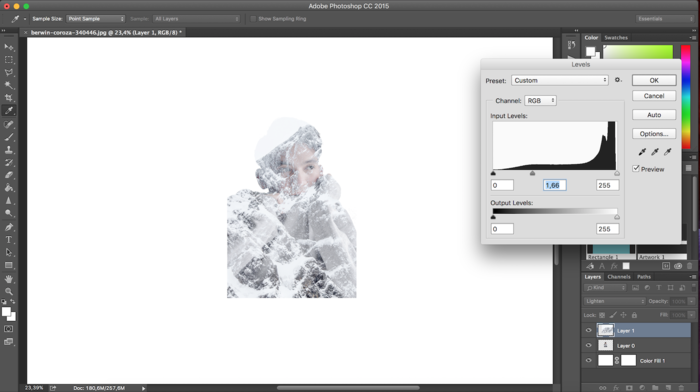The image size is (700, 392).
Task: Select the Crop tool
Action: pyautogui.click(x=8, y=98)
